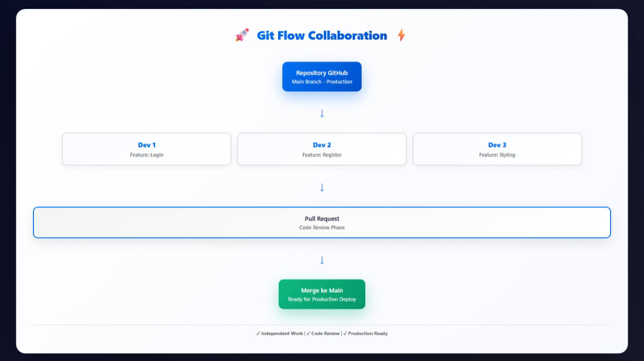This screenshot has width=644, height=361.
Task: Click the lightning bolt icon beside the heading
Action: pos(402,35)
